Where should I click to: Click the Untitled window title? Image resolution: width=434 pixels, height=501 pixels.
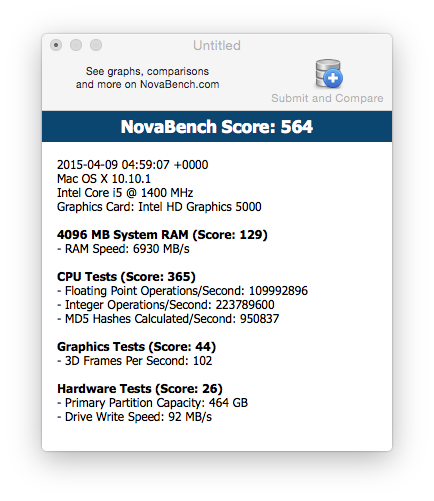[217, 46]
